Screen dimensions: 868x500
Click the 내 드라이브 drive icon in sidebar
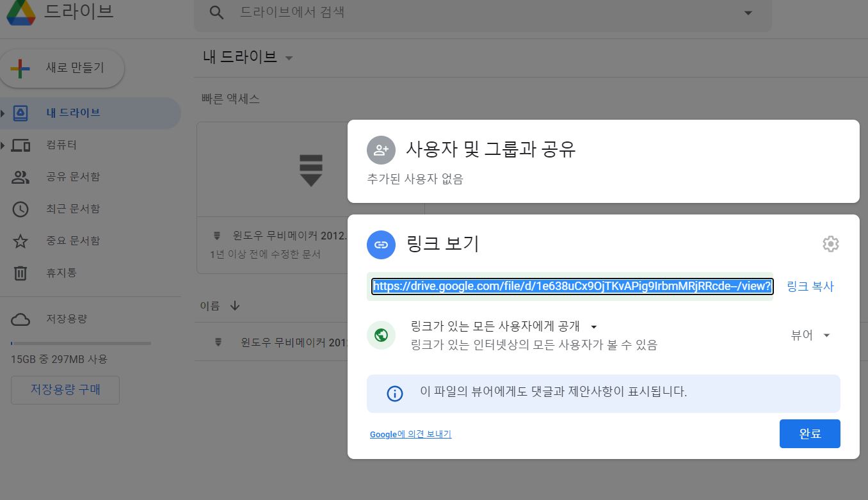20,113
